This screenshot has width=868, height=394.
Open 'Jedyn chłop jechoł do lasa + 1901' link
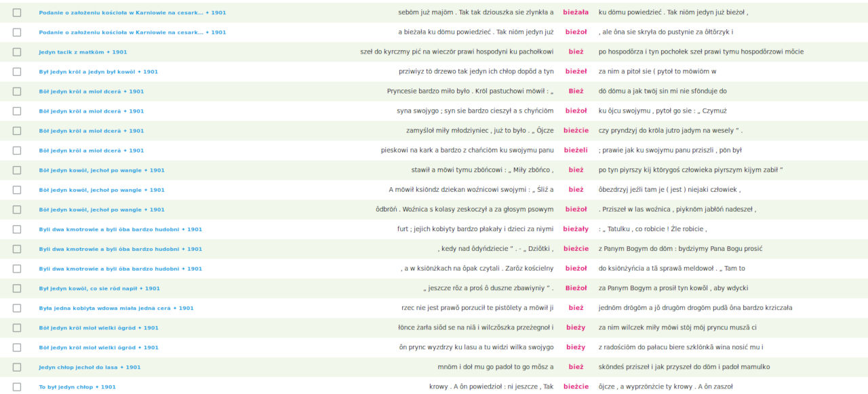click(x=90, y=368)
